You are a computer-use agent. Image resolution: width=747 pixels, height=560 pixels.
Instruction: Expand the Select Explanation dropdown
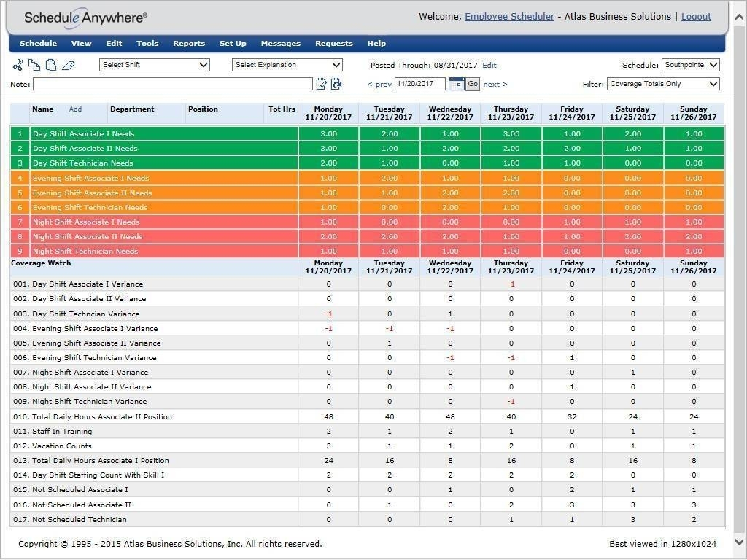pos(287,65)
